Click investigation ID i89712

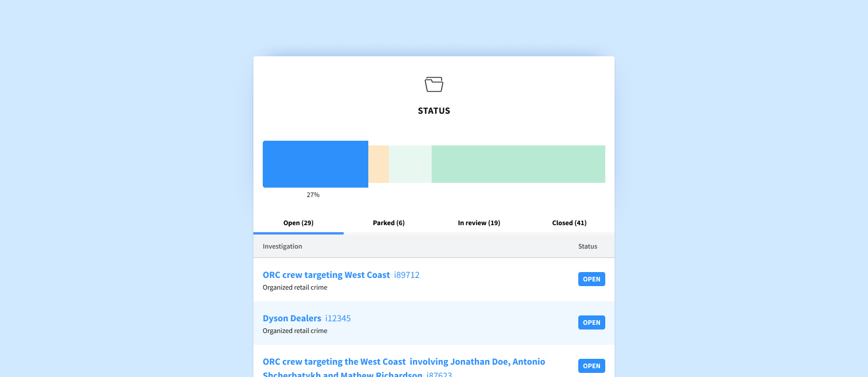[407, 275]
